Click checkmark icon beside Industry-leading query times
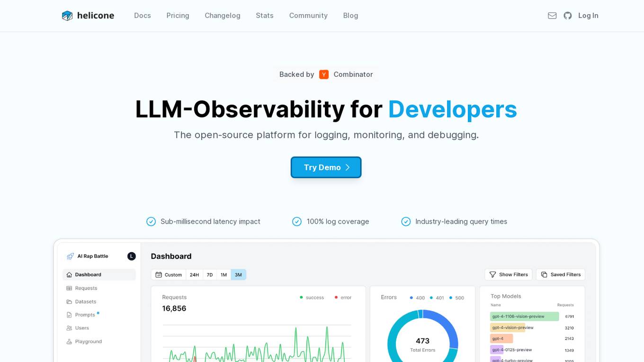 pos(406,221)
